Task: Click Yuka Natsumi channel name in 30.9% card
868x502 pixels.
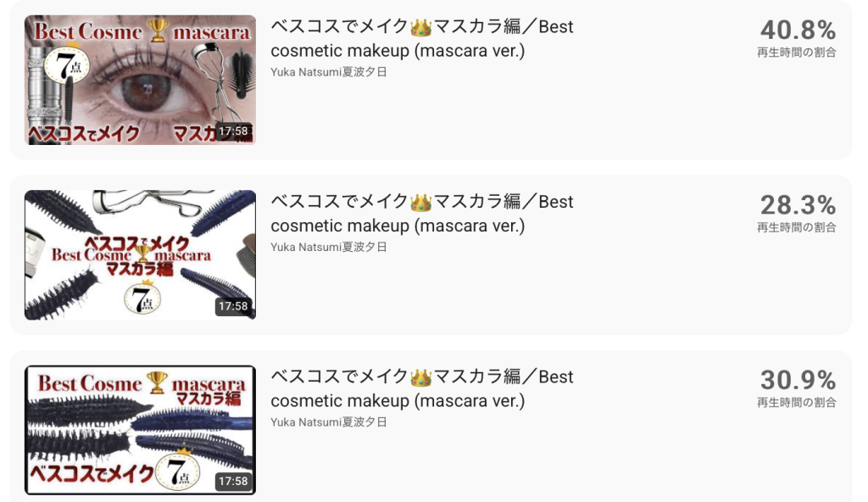Action: click(x=329, y=422)
